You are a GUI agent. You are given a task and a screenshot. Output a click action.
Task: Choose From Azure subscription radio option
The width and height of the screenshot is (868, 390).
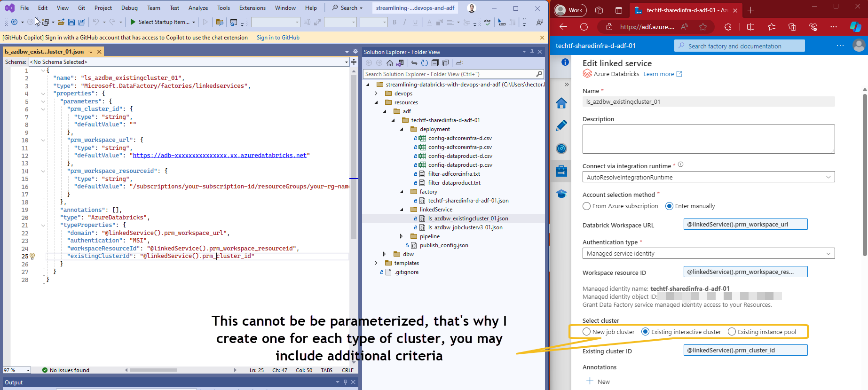click(587, 206)
